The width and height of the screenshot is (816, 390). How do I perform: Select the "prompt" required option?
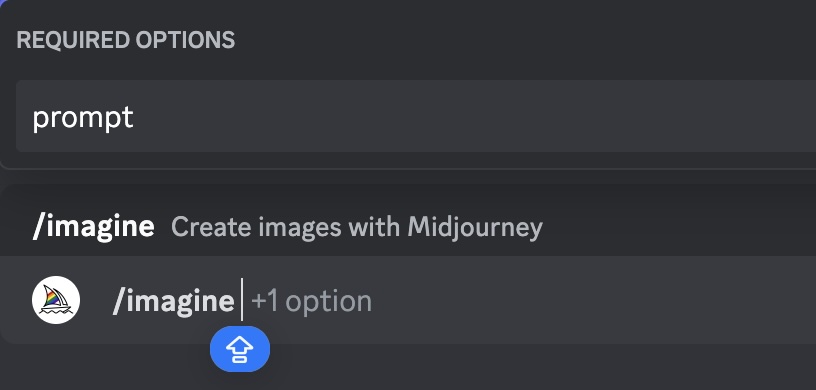[x=416, y=116]
